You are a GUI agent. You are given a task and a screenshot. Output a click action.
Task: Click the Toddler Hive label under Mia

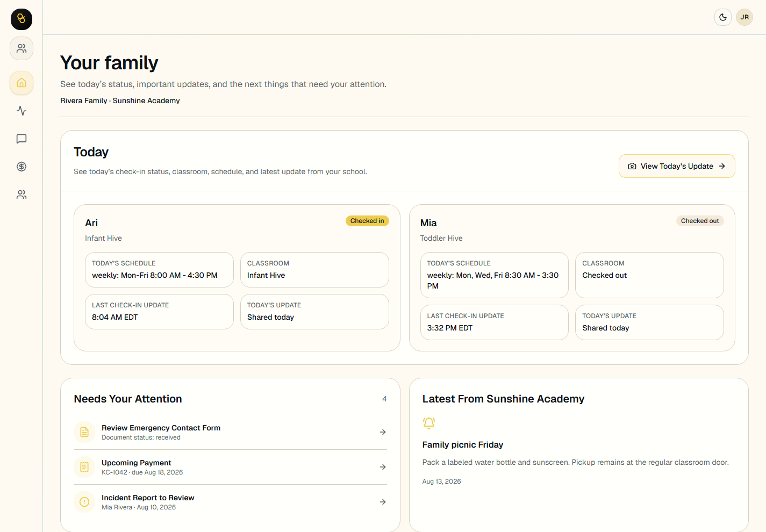[x=441, y=238]
